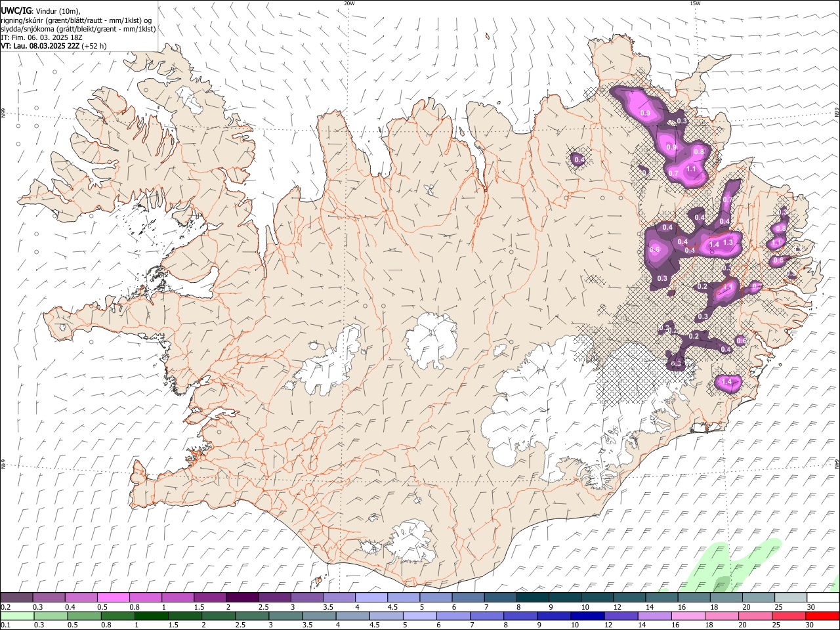Select the white swatch above the top-row 30 label
Viewport: 840px width, 630px height.
(823, 597)
